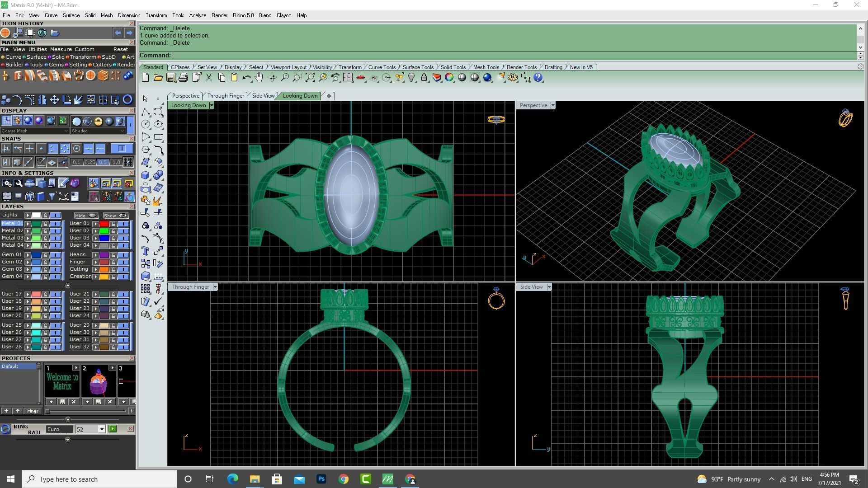Click the Undo arrow icon
Screen dimensions: 868x488
pyautogui.click(x=246, y=78)
